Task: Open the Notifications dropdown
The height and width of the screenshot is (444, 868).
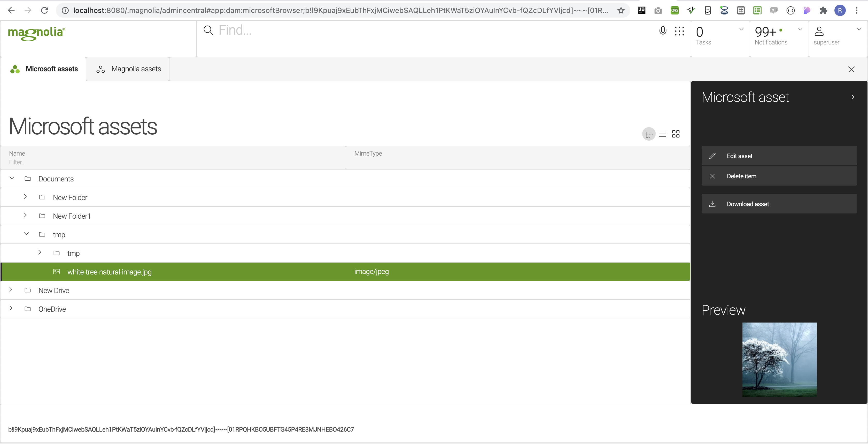Action: click(801, 29)
